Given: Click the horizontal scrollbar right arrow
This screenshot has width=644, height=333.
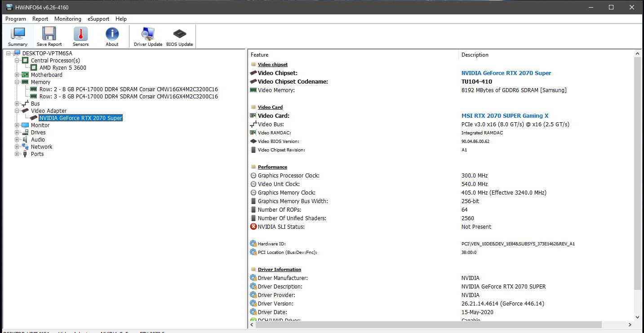Looking at the screenshot, I should tap(630, 324).
